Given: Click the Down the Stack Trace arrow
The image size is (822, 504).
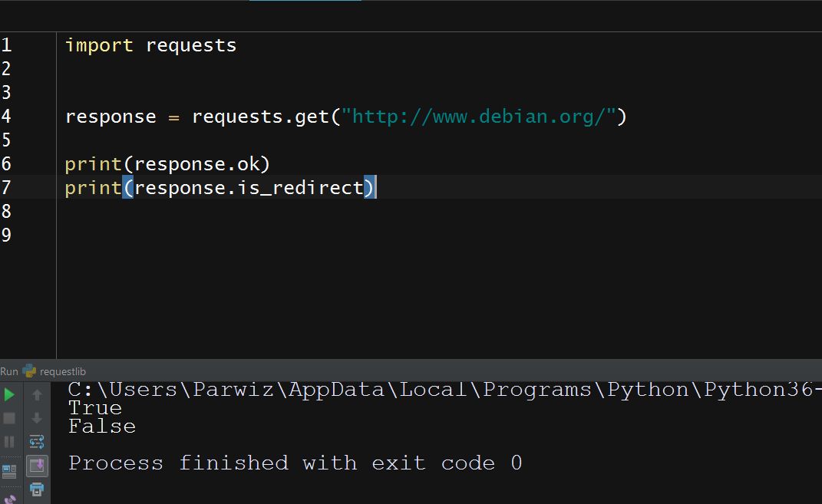Looking at the screenshot, I should (37, 418).
